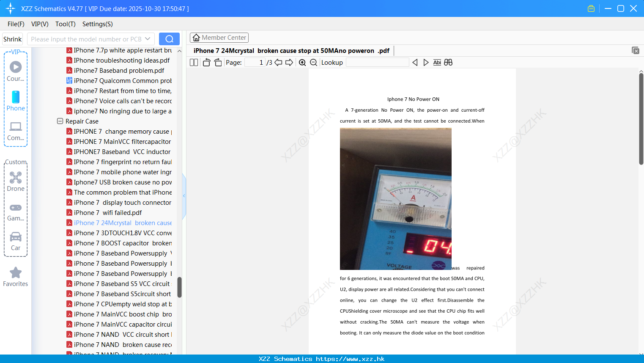The image size is (644, 363).
Task: Select the iPhone 7 24Mcrystal PDF tab
Action: click(x=291, y=51)
